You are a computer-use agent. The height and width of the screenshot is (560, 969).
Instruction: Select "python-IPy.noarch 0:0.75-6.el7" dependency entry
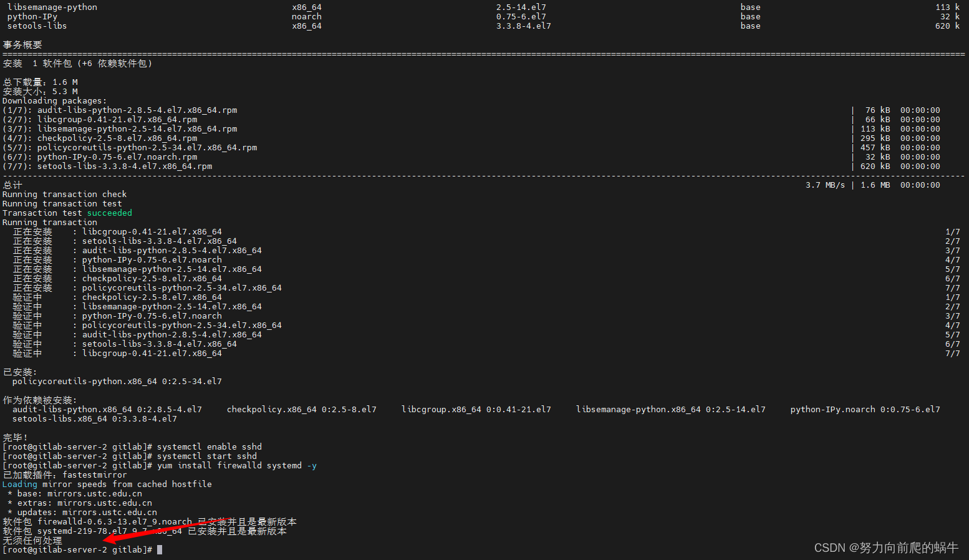tap(865, 410)
